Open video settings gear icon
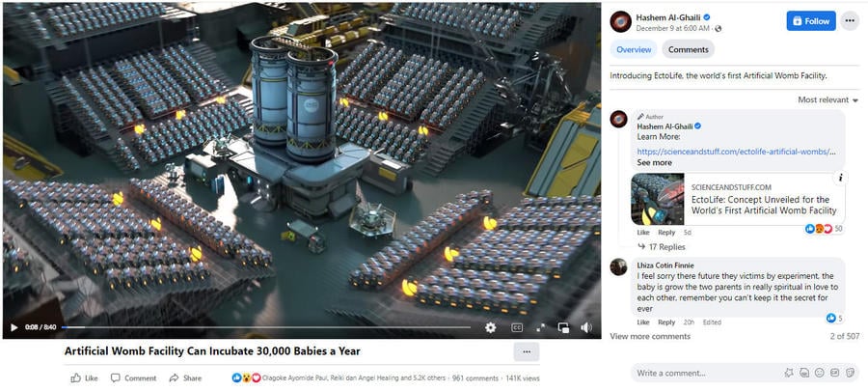Viewport: 868px width, 391px height. [491, 328]
